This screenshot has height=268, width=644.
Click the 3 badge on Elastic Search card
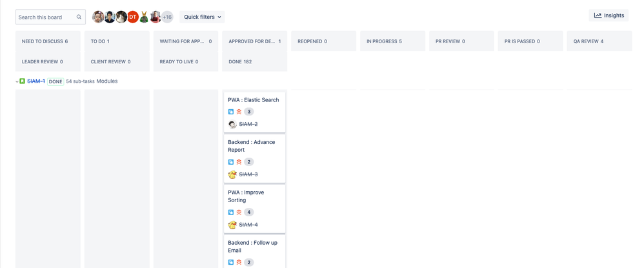[x=249, y=112]
